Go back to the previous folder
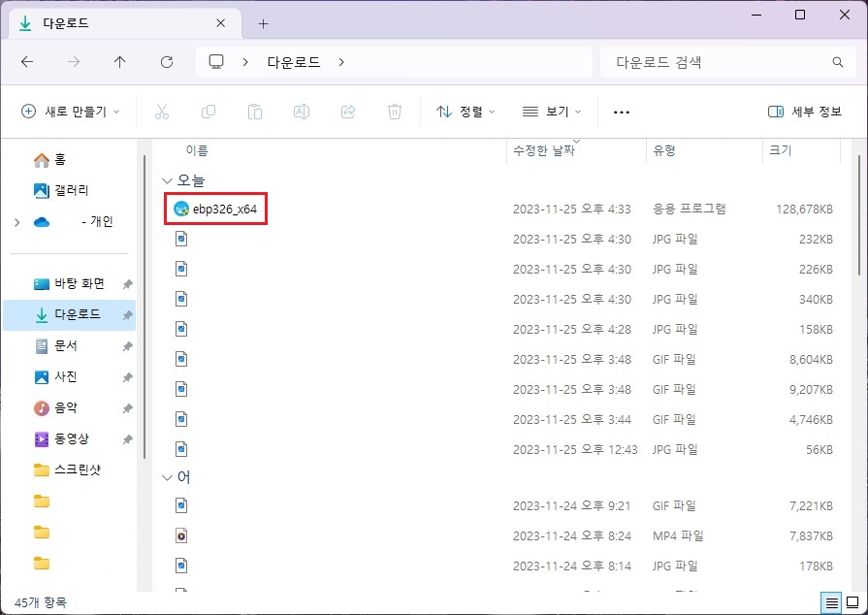 click(x=27, y=61)
